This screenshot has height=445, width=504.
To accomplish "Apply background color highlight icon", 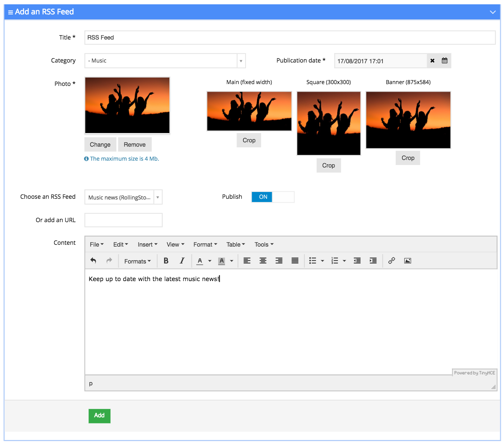I will pyautogui.click(x=222, y=261).
